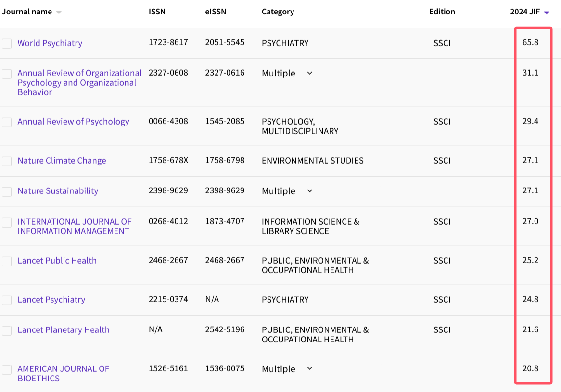Open Multiple categories for American Journal of Bioethics
Viewport: 561px width, 392px height.
309,369
